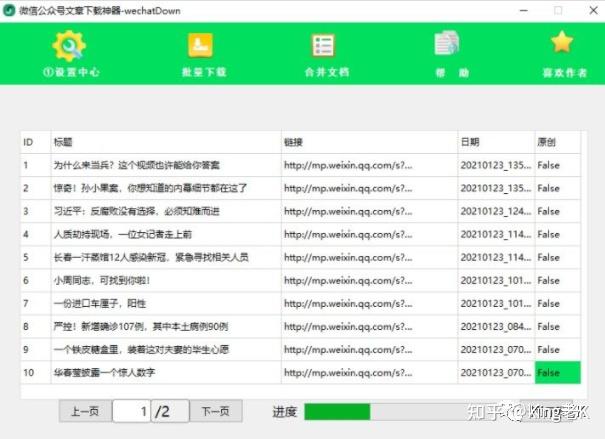The image size is (605, 439).
Task: Click the ID column header
Action: coord(35,142)
